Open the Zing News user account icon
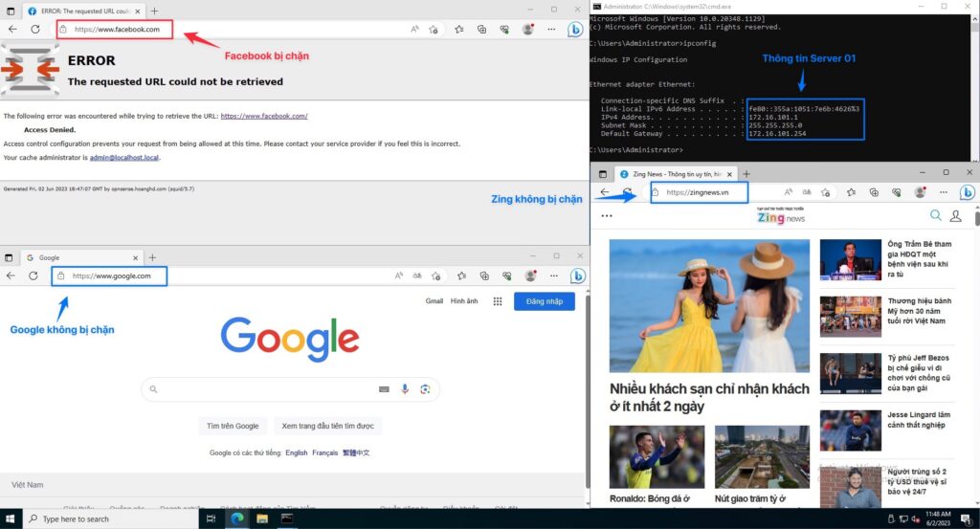 point(956,215)
